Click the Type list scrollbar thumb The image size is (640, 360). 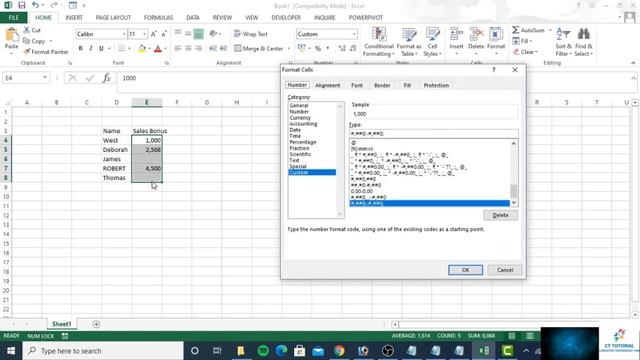(513, 191)
